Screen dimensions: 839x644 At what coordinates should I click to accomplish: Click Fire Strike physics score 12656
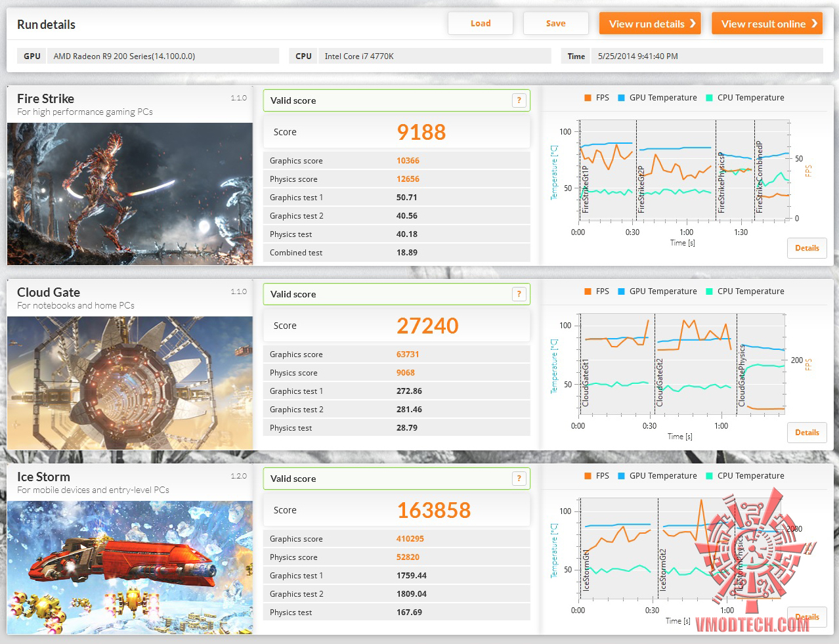pos(408,179)
